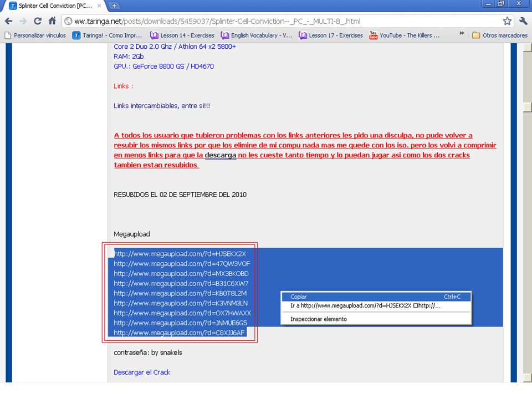This screenshot has height=399, width=532.
Task: Click 'RESUBIDOS EL 02 DE SEPTIEMBRE DEL 2010' text
Action: [x=180, y=195]
